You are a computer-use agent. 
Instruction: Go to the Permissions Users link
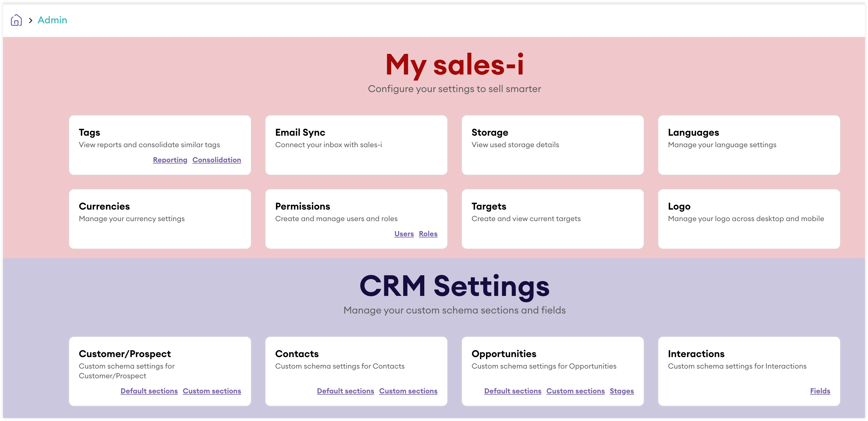pyautogui.click(x=404, y=234)
